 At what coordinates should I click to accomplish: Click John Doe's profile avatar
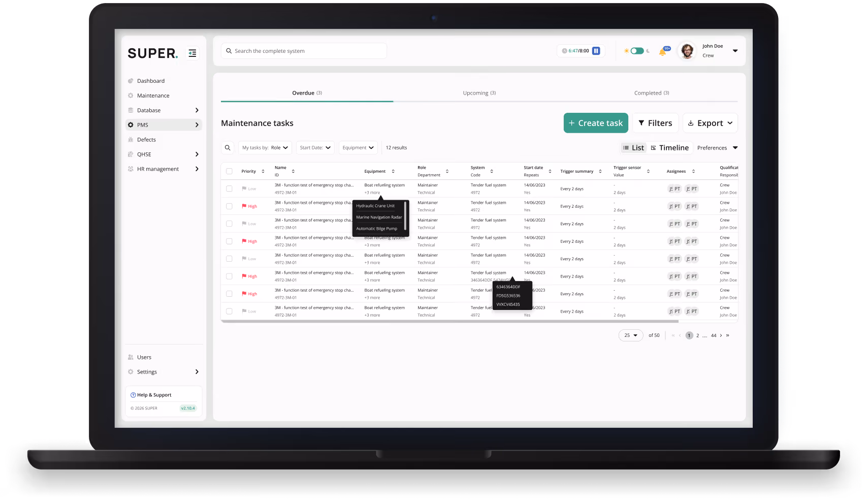pyautogui.click(x=687, y=51)
